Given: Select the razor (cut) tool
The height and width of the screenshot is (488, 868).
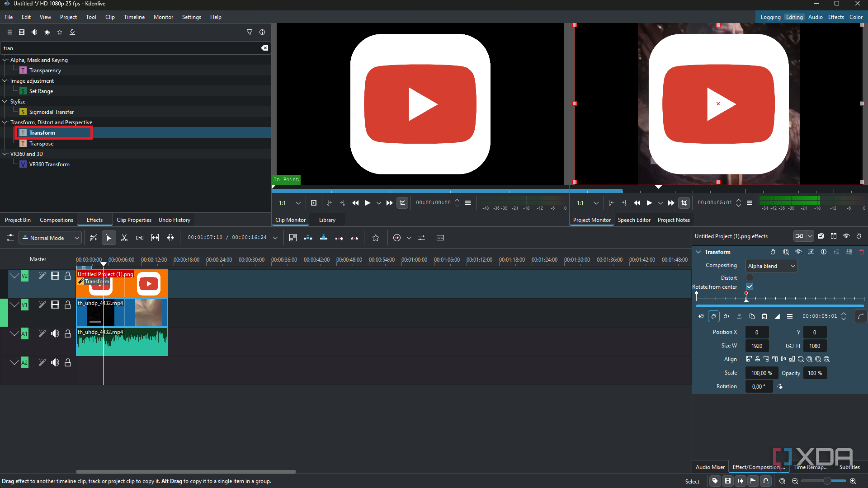Looking at the screenshot, I should click(x=124, y=238).
